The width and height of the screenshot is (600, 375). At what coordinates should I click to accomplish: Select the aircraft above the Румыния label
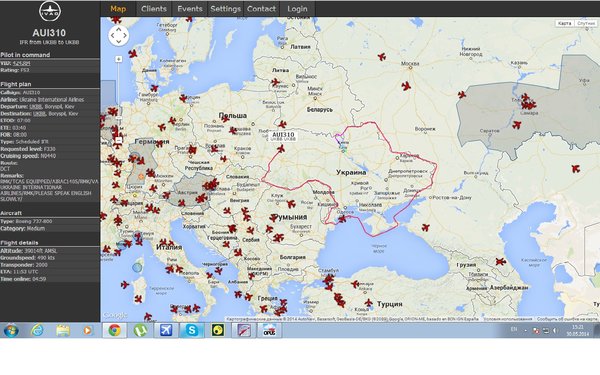tap(291, 204)
